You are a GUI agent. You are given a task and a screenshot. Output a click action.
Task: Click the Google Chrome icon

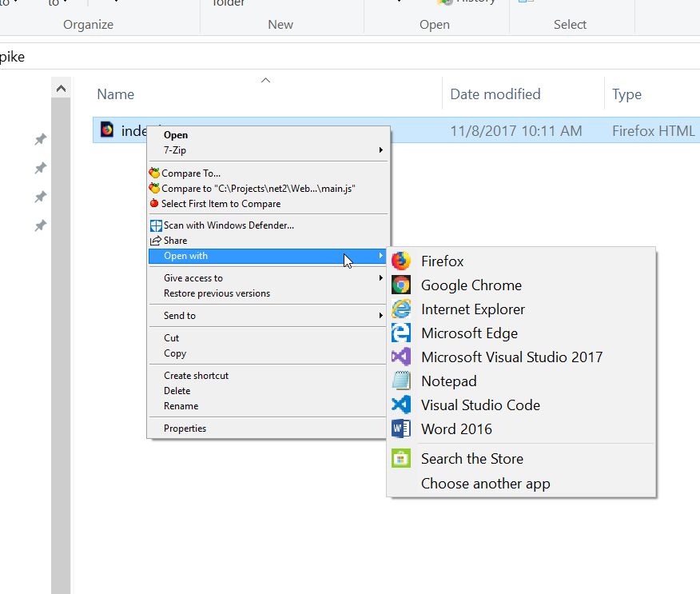point(401,285)
